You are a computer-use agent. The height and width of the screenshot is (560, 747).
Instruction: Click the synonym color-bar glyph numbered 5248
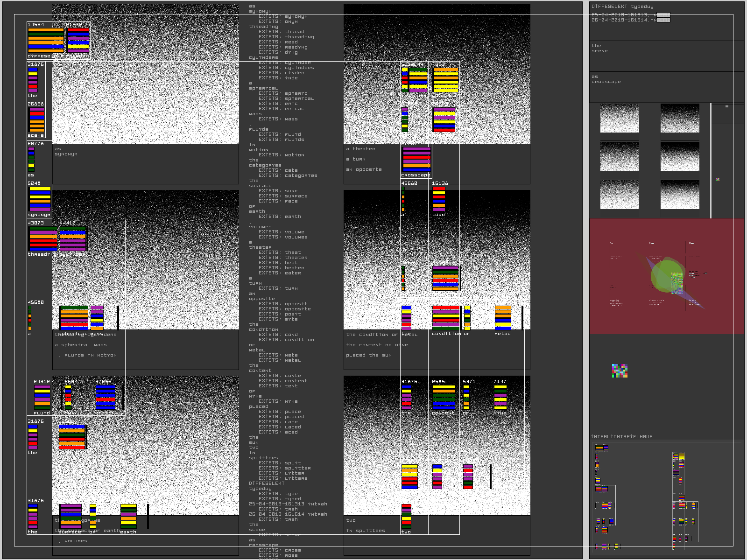point(40,199)
